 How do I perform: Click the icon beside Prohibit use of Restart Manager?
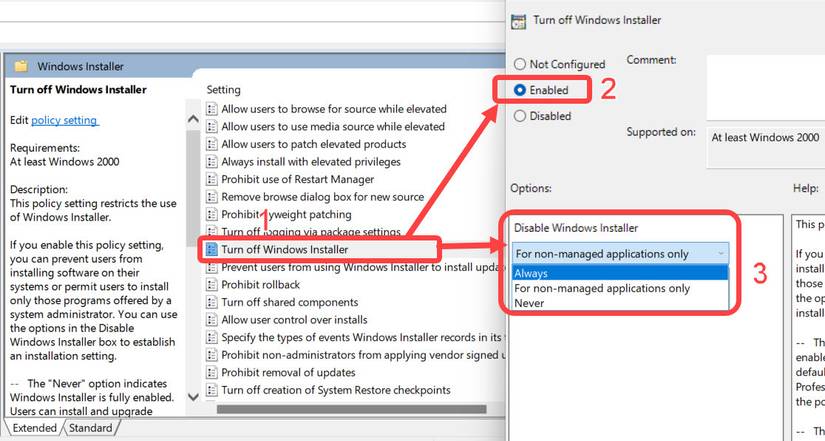(211, 179)
